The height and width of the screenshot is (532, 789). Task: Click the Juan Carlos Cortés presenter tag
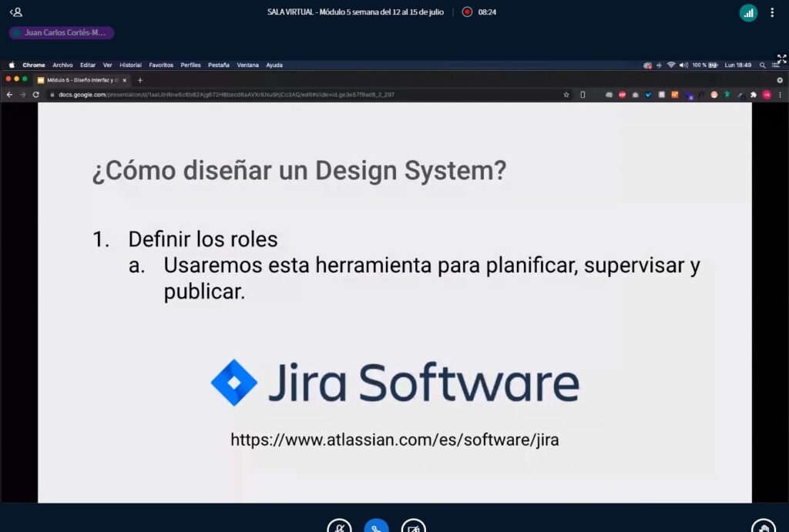[x=62, y=32]
